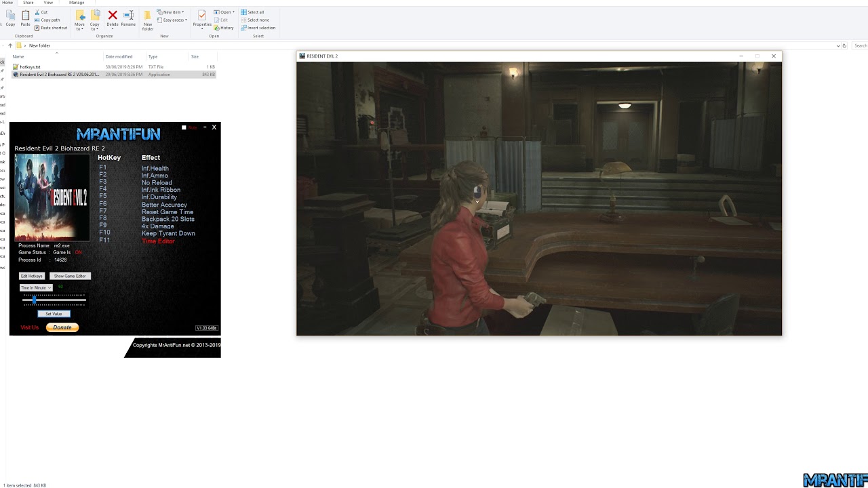868x488 pixels.
Task: Click the Copy icon in ribbon
Action: click(x=10, y=16)
